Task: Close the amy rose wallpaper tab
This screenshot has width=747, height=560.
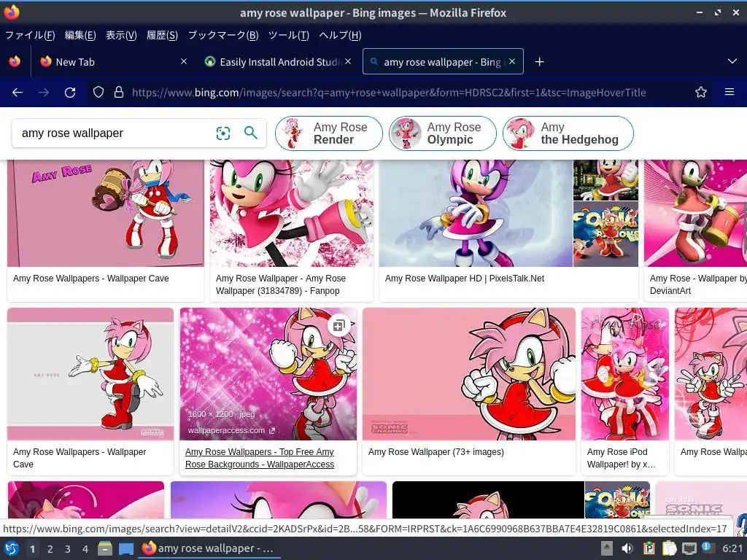Action: 512,61
